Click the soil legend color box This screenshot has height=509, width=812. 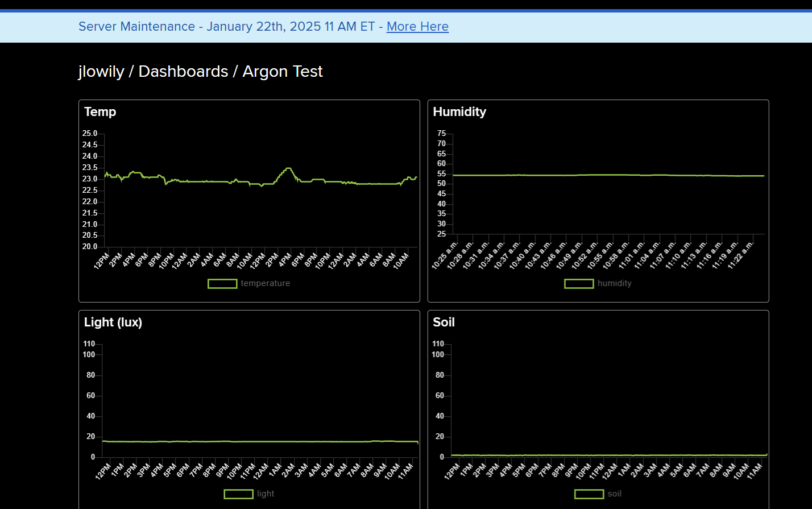pyautogui.click(x=589, y=494)
